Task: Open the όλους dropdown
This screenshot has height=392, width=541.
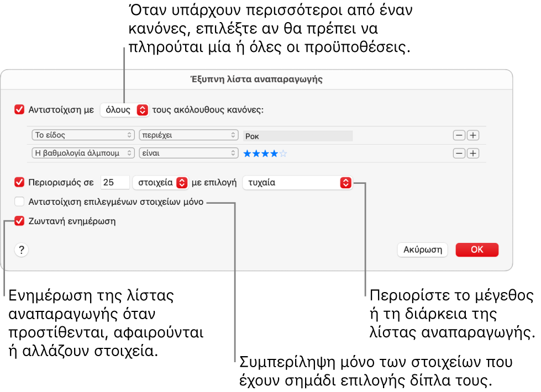Action: (125, 109)
